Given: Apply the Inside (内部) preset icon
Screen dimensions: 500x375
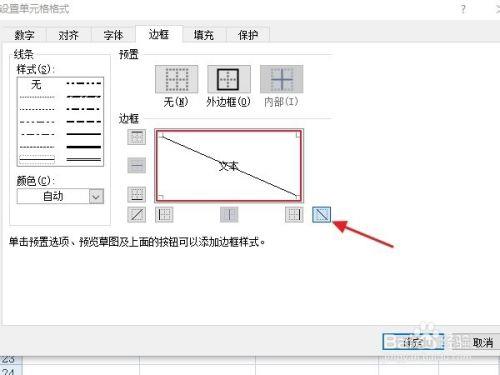Looking at the screenshot, I should 282,79.
